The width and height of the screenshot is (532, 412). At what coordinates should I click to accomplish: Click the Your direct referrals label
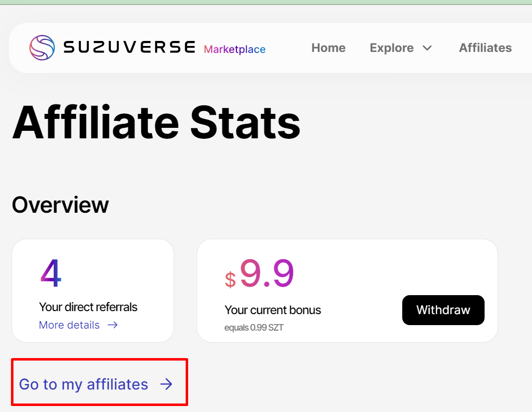88,307
